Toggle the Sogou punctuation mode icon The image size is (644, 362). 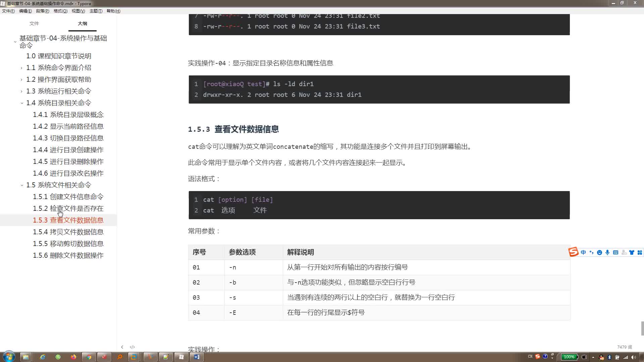(591, 252)
